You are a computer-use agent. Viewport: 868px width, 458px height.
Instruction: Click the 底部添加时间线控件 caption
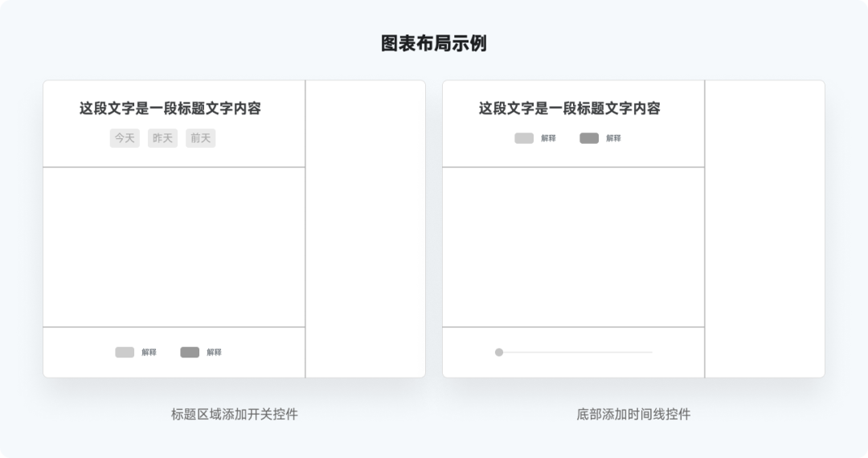click(x=633, y=415)
